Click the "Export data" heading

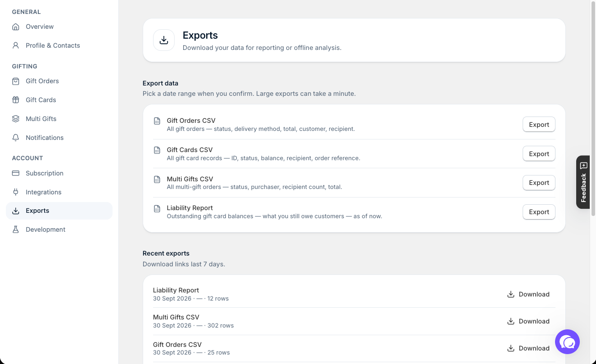160,83
